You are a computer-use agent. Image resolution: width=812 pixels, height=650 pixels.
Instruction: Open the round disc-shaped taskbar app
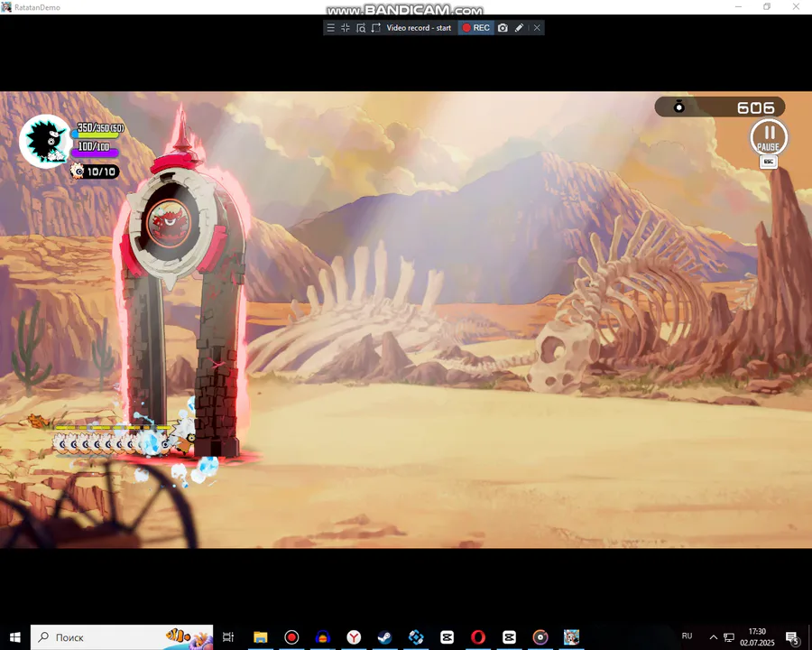pos(540,637)
